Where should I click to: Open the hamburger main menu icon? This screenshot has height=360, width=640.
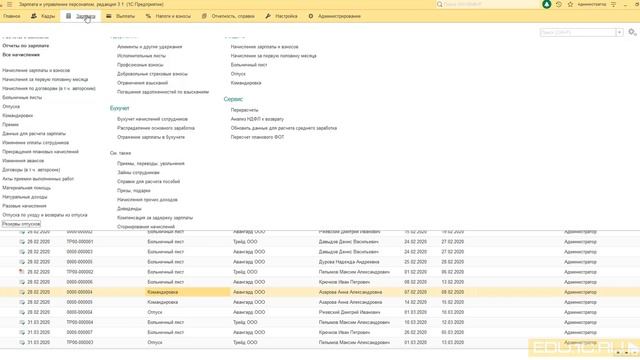click(x=9, y=4)
